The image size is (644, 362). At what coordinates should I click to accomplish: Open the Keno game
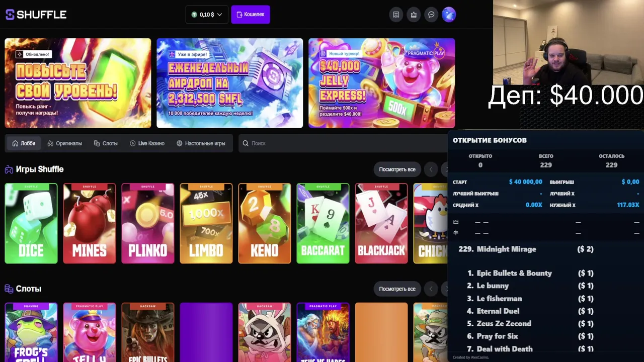[265, 223]
